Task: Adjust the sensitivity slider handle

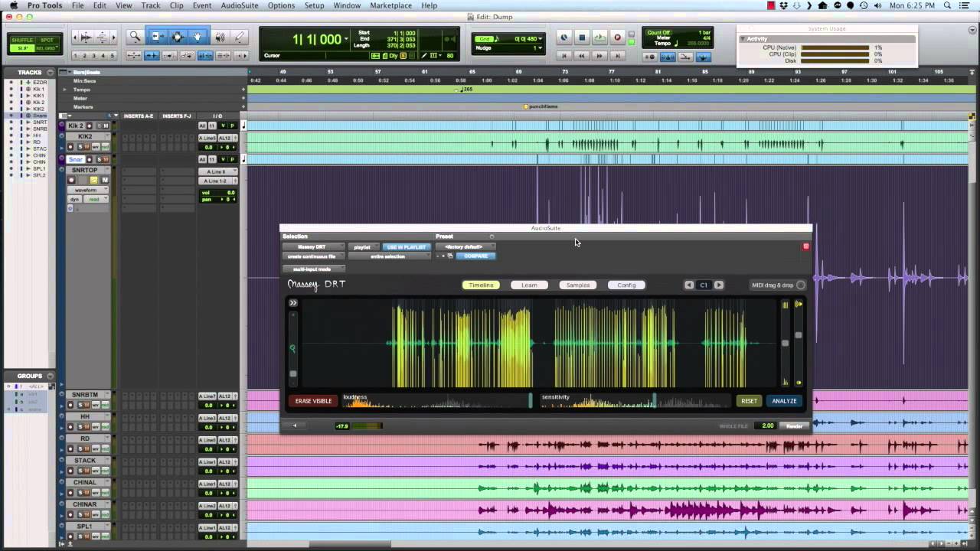Action: pyautogui.click(x=655, y=400)
